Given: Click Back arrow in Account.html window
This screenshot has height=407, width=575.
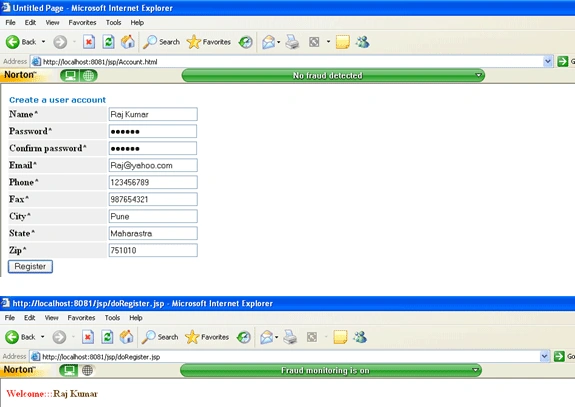Looking at the screenshot, I should coord(12,42).
